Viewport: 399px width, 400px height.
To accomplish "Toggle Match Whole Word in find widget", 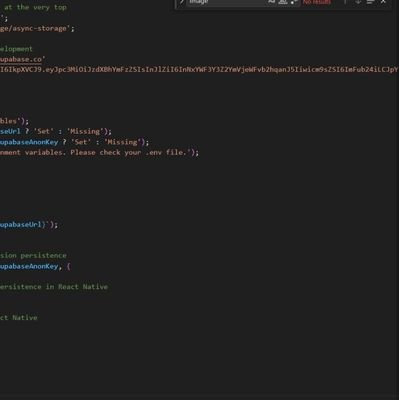I will [283, 2].
